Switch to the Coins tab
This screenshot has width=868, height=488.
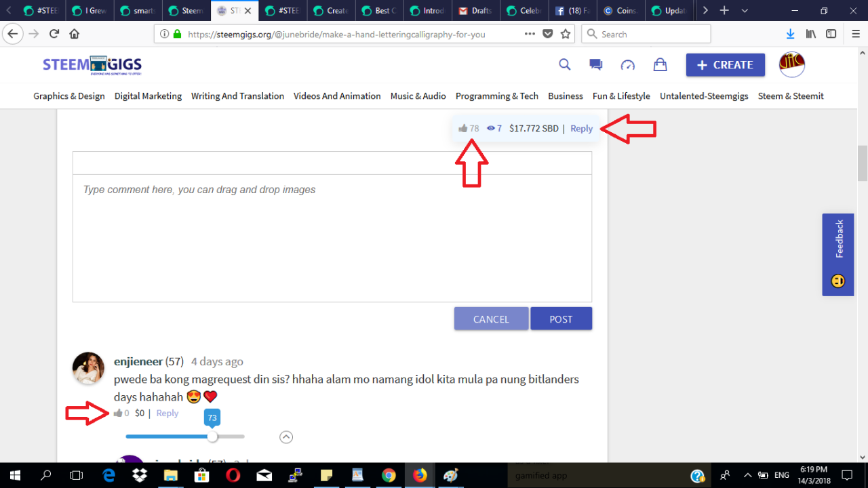pyautogui.click(x=620, y=11)
